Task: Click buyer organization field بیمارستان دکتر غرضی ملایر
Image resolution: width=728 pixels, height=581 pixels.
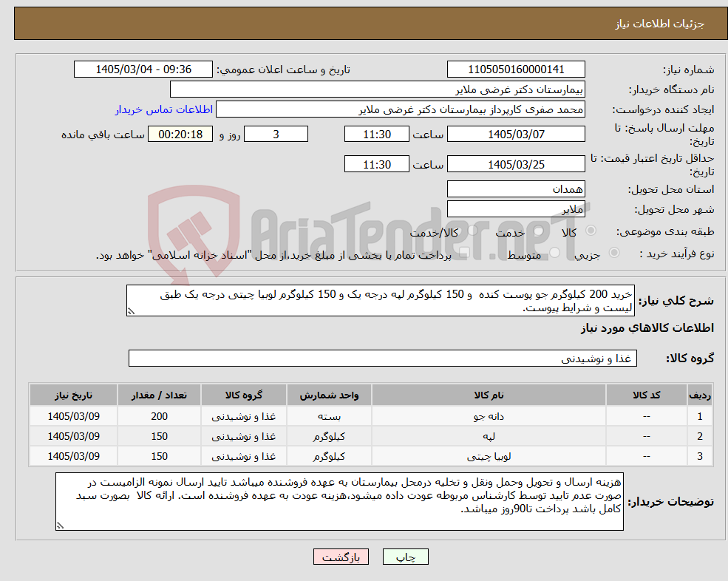Action: pyautogui.click(x=378, y=89)
